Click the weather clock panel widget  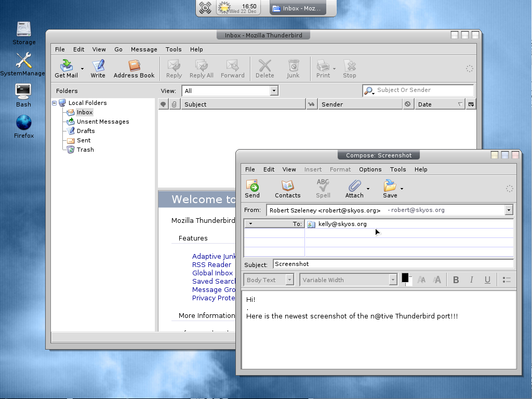point(238,8)
